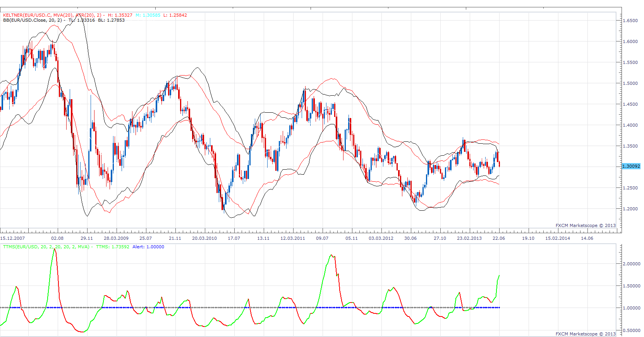This screenshot has height=337, width=644.
Task: Click the 03.03.2012 date label
Action: pyautogui.click(x=381, y=238)
